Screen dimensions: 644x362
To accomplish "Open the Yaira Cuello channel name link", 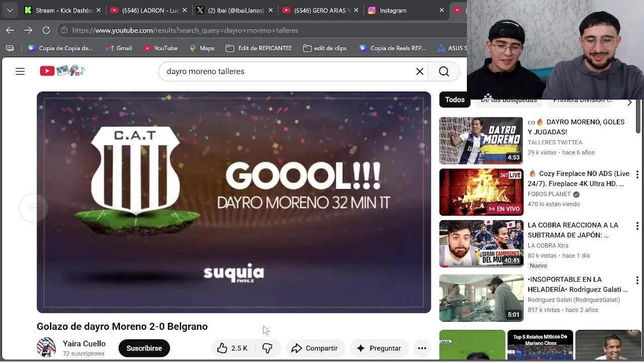I will click(x=84, y=344).
